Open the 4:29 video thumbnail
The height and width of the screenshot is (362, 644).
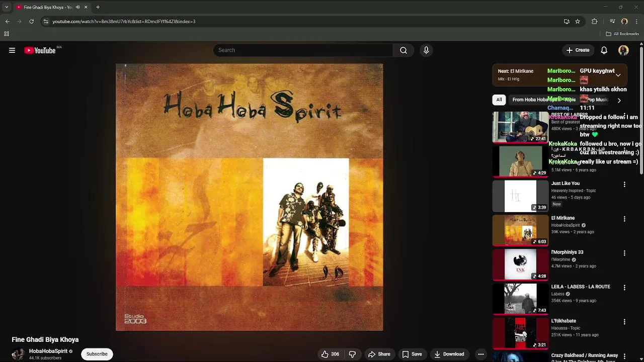(x=520, y=161)
